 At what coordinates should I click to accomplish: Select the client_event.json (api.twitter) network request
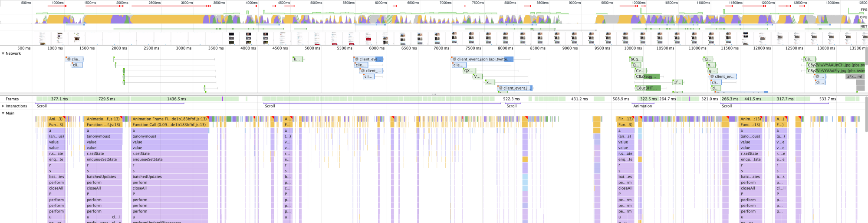point(482,59)
